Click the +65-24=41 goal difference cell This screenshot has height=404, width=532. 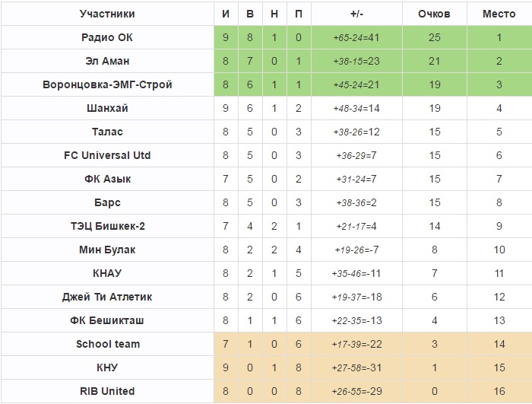pyautogui.click(x=357, y=37)
